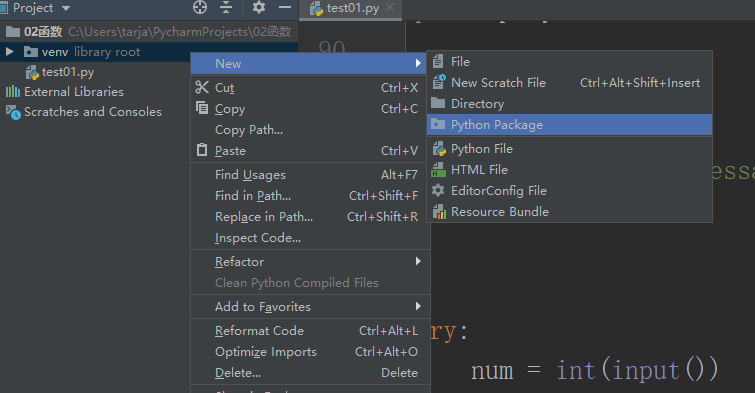This screenshot has height=393, width=755.
Task: Click the arrow beside Refactor entry
Action: click(x=418, y=261)
